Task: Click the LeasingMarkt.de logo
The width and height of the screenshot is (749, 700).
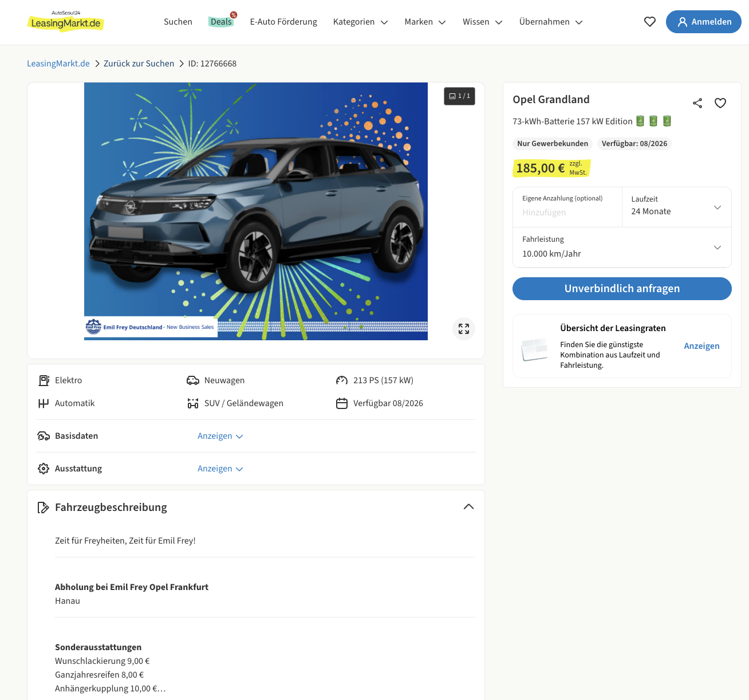Action: click(x=65, y=22)
